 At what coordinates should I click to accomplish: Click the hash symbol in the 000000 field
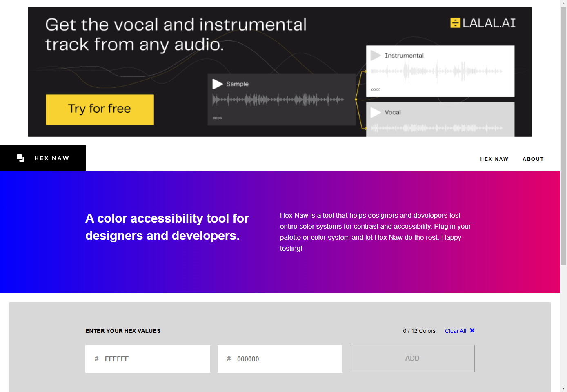tap(229, 359)
